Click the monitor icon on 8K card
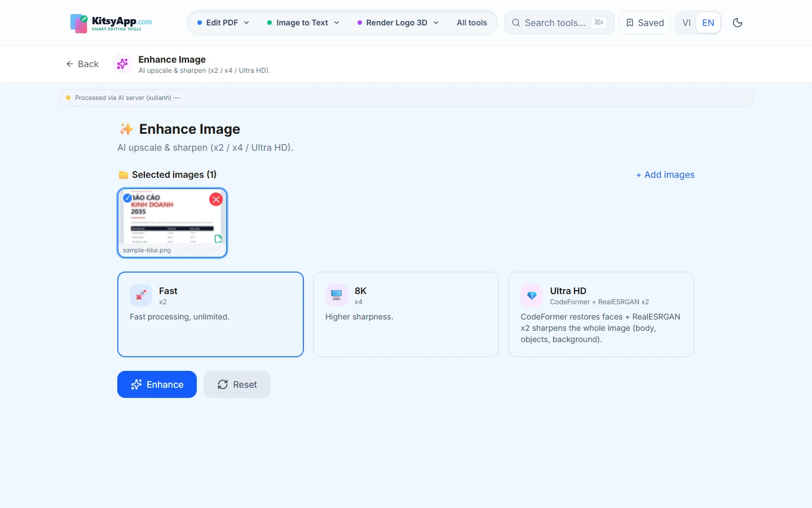Viewport: 812px width, 508px height. [337, 295]
